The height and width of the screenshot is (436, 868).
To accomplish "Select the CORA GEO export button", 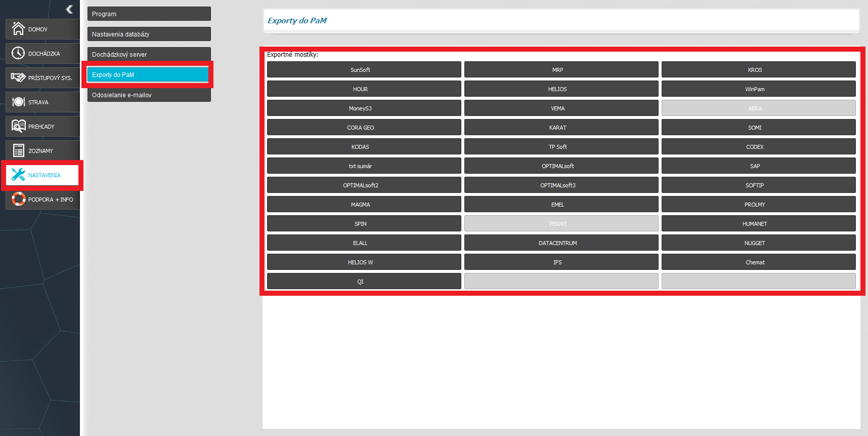I will click(364, 127).
